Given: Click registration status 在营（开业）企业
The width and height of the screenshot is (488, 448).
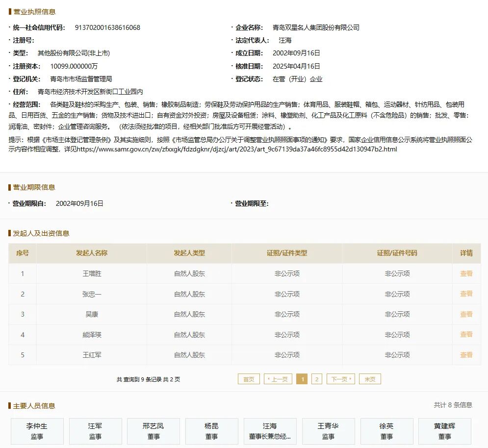Looking at the screenshot, I should (x=297, y=79).
